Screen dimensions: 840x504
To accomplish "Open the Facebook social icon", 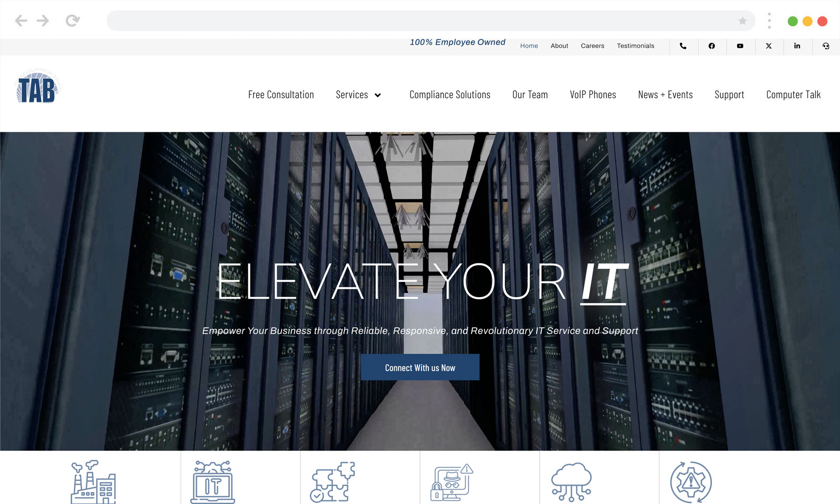I will coord(711,46).
